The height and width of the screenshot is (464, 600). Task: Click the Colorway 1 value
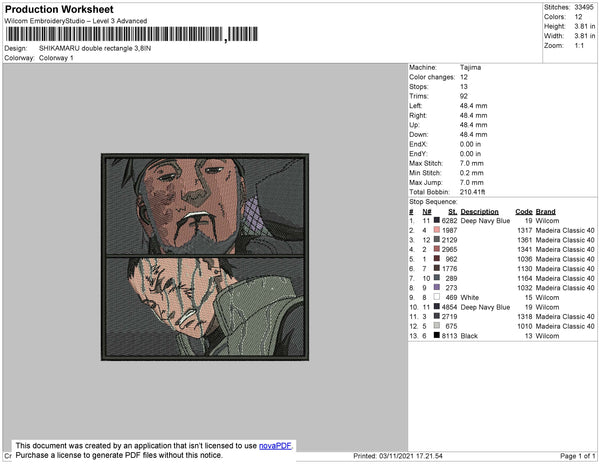56,58
